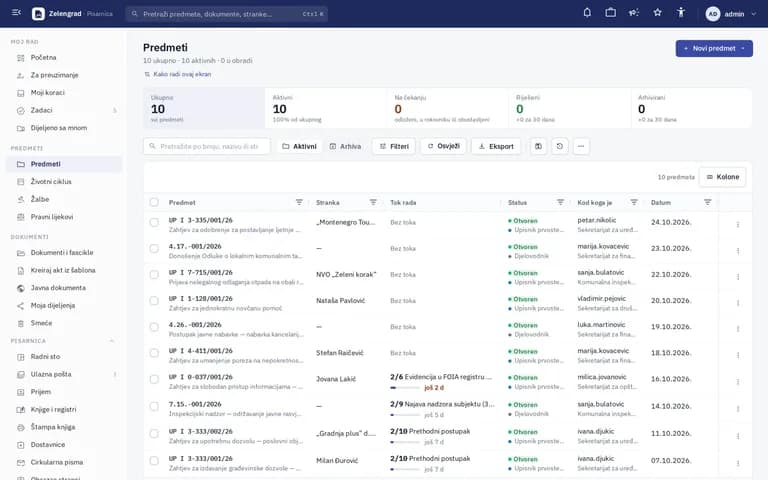This screenshot has height=480, width=768.
Task: Click the Zelengrad logo icon
Action: click(x=38, y=14)
